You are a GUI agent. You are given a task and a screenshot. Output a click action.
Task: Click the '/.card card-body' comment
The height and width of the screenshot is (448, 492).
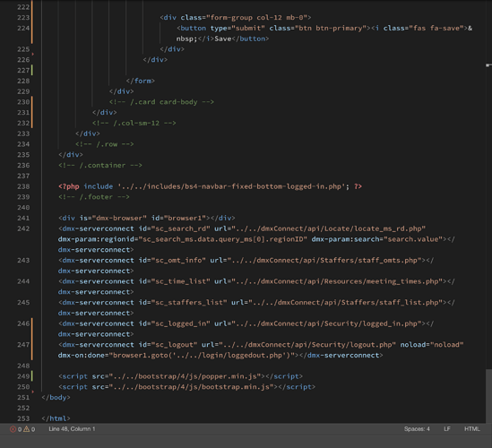click(x=161, y=102)
